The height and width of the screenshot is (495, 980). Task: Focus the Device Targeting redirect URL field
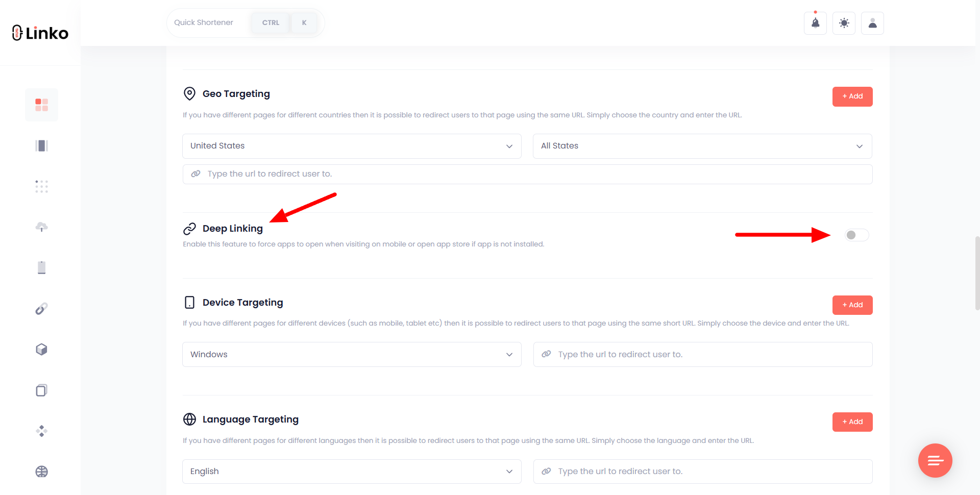[703, 355]
